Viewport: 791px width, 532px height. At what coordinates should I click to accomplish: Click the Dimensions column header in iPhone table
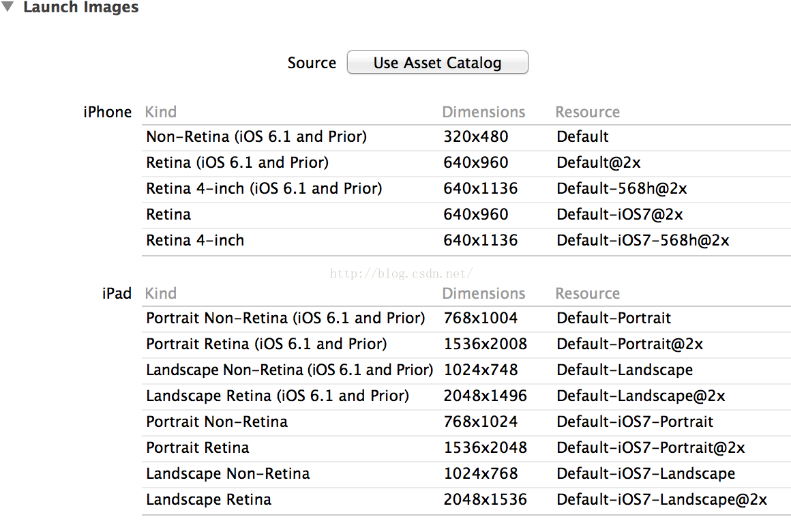483,112
